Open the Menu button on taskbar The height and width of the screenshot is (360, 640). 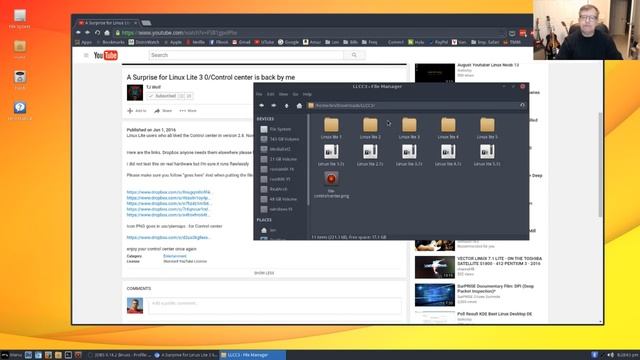pos(11,355)
